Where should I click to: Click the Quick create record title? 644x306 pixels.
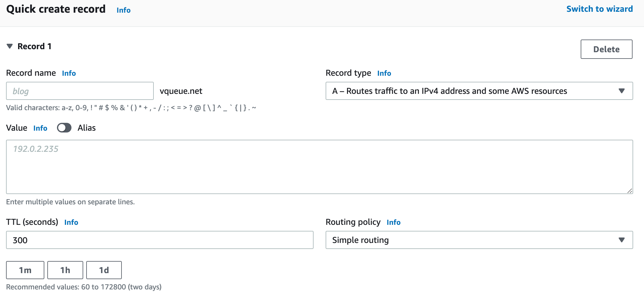click(56, 9)
